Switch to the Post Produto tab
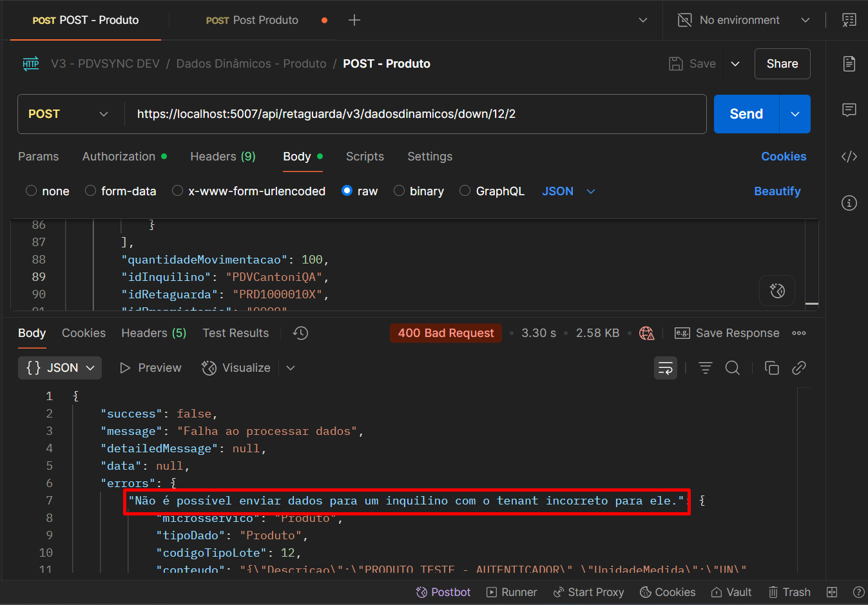Screen dimensions: 868x605 click(252, 20)
